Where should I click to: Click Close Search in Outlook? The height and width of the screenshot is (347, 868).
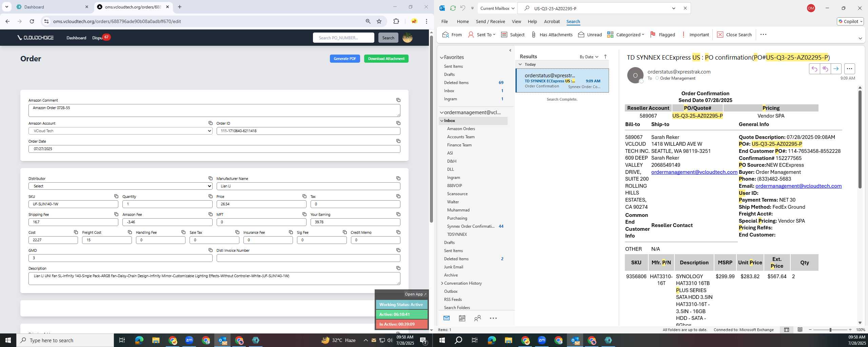pos(734,35)
